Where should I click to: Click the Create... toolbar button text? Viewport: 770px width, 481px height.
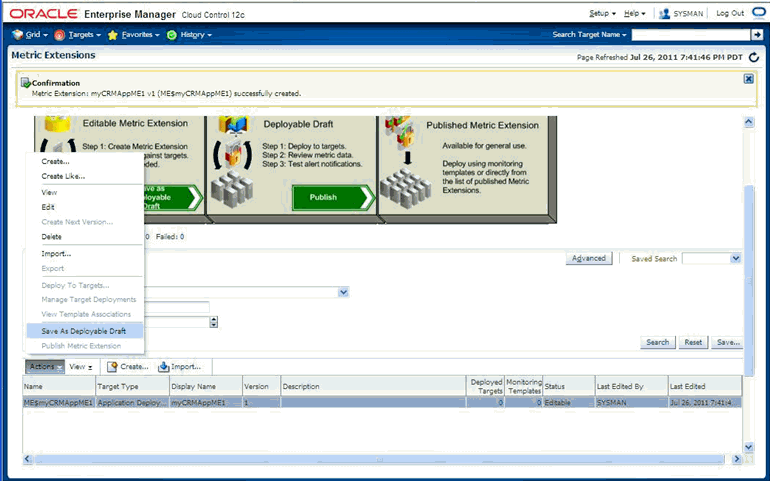tap(134, 367)
